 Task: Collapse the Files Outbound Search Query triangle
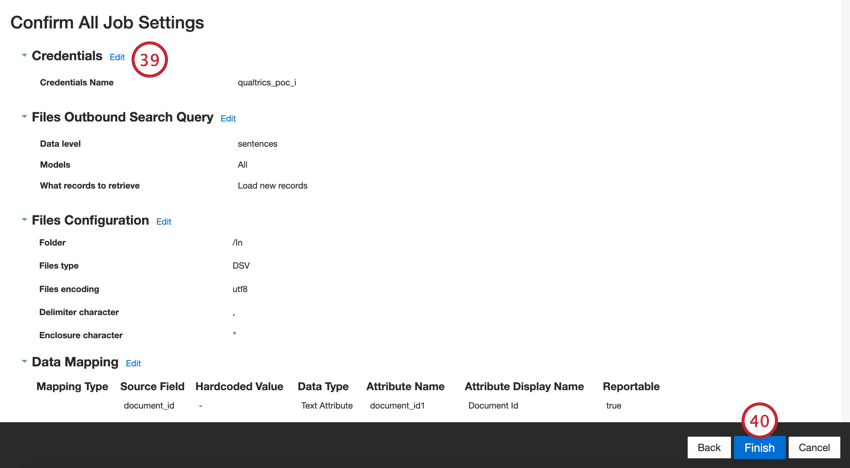24,117
